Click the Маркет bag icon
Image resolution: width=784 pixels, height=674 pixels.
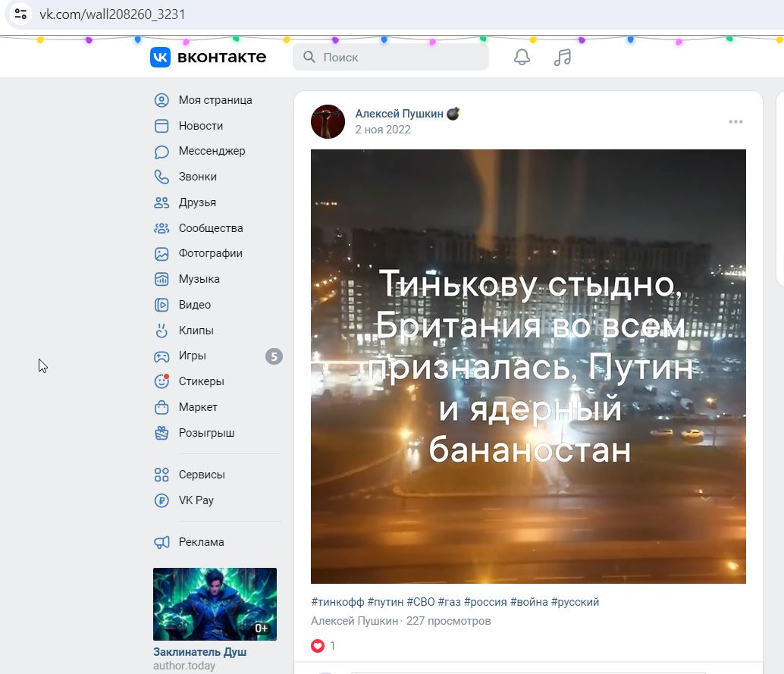162,407
